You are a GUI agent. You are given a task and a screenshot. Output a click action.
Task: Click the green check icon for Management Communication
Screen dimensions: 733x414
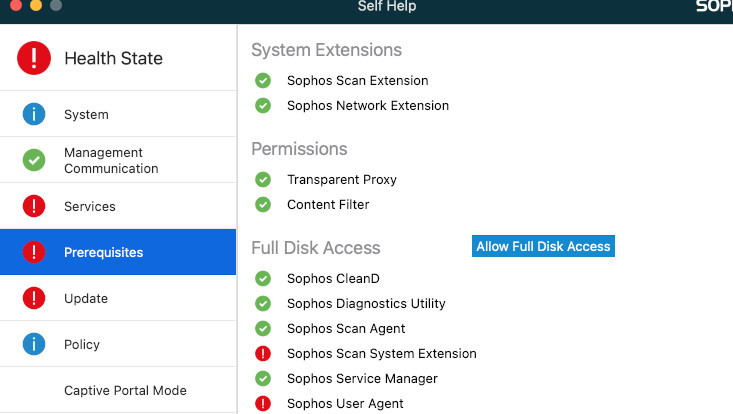click(34, 160)
